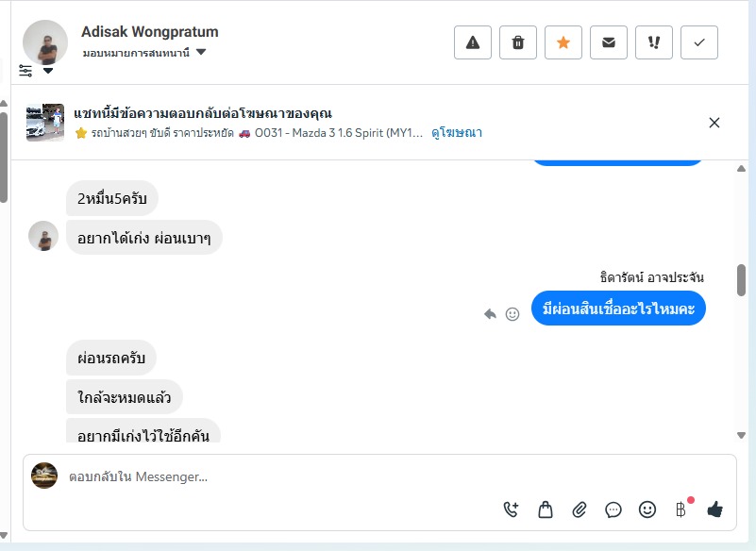Viewport: 756px width, 551px height.
Task: Close the ad reply banner
Action: pos(714,123)
